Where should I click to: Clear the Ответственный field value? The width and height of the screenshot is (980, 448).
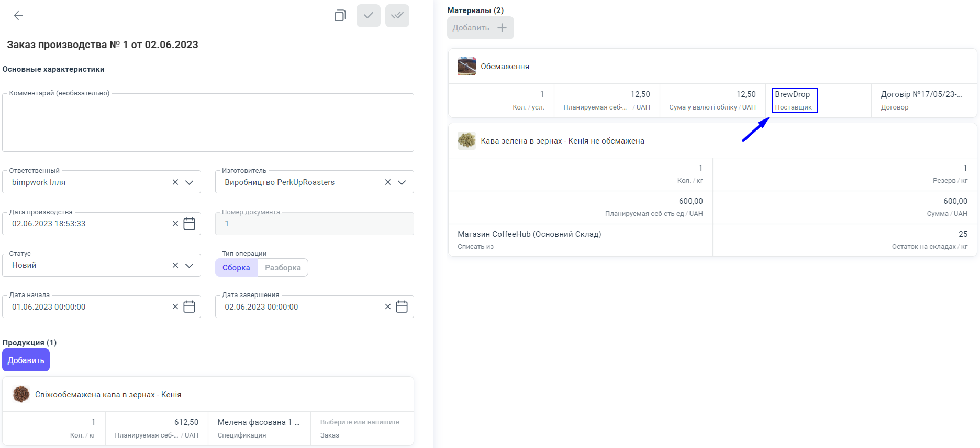click(175, 182)
